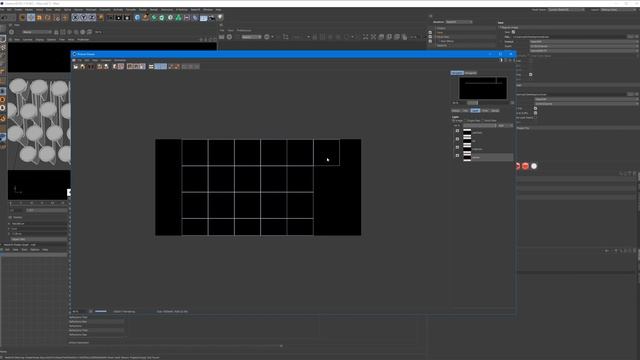Open Preferences menu in Redshift RenderView

[x=244, y=30]
